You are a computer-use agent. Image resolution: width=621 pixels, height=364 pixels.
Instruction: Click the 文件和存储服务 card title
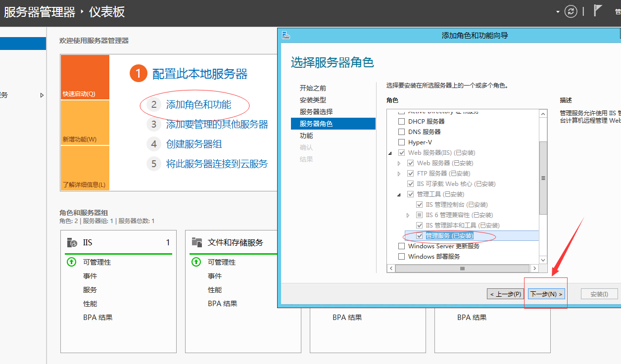tap(236, 242)
